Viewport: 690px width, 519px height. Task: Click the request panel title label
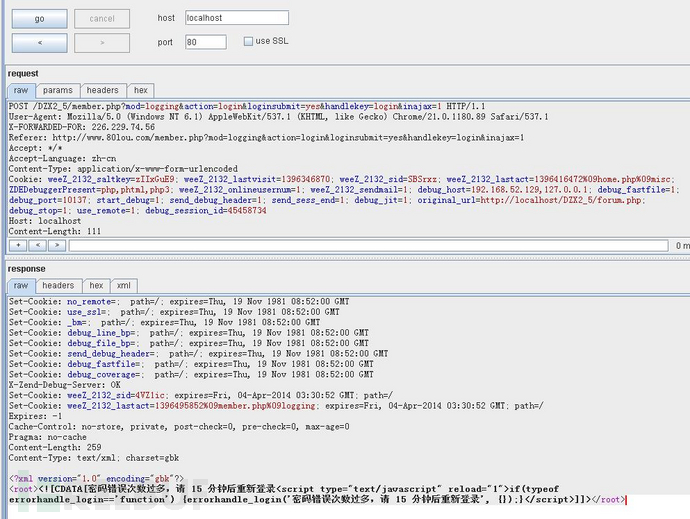point(23,74)
